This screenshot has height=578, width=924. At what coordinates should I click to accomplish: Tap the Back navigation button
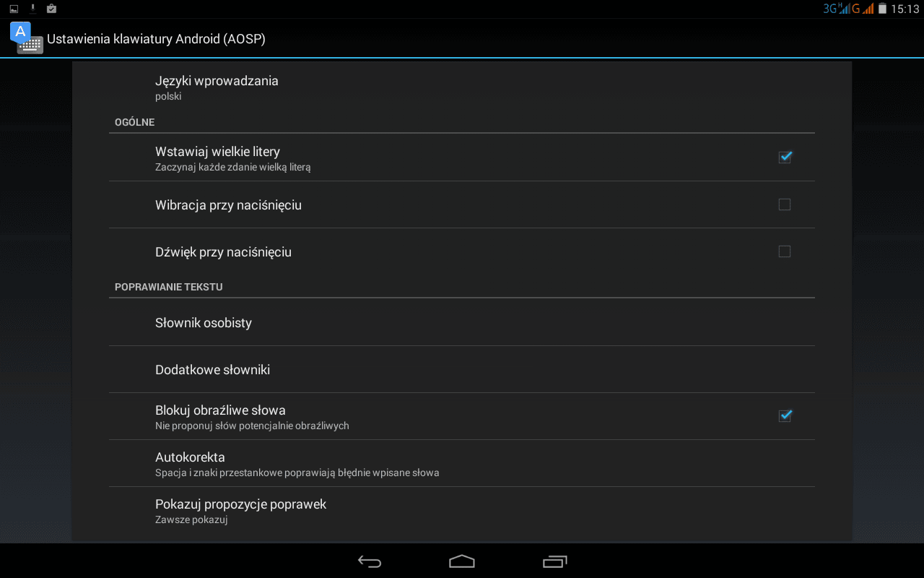[x=370, y=561]
